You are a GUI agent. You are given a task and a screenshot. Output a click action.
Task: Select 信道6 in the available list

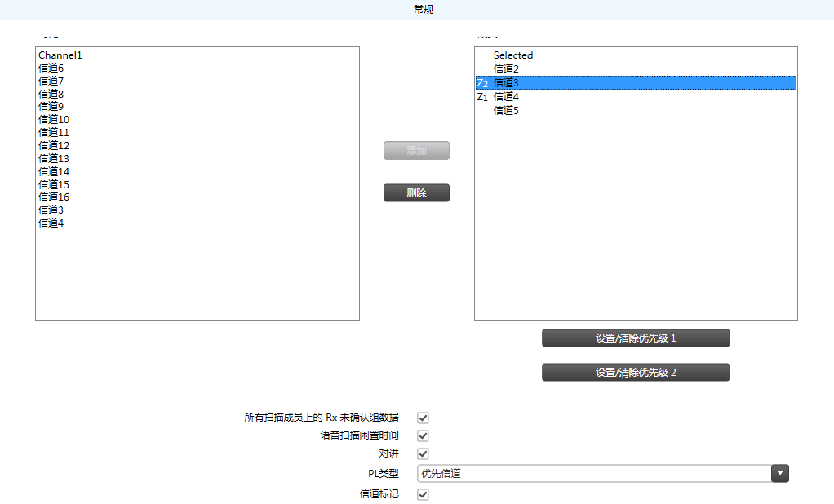51,69
